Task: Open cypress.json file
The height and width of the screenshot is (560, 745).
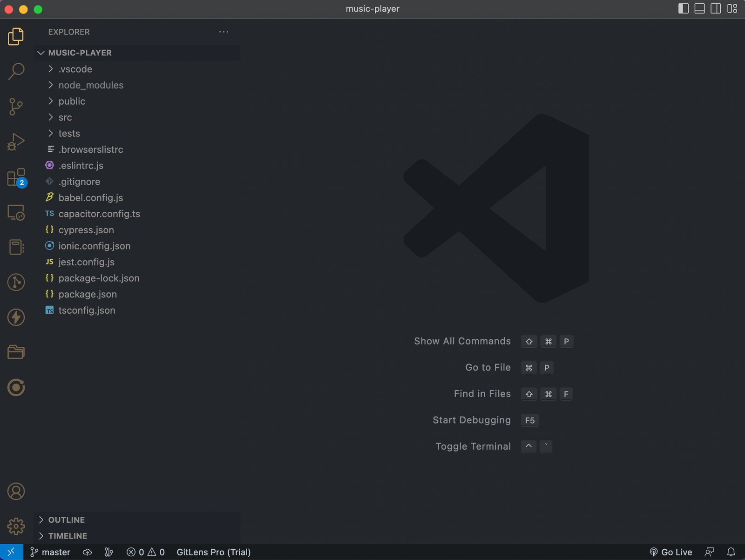Action: 137,230
